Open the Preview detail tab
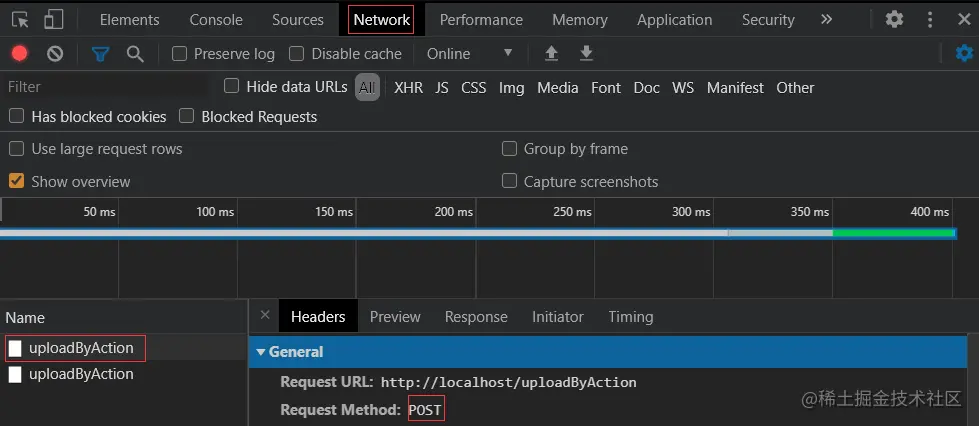The height and width of the screenshot is (426, 979). click(395, 317)
